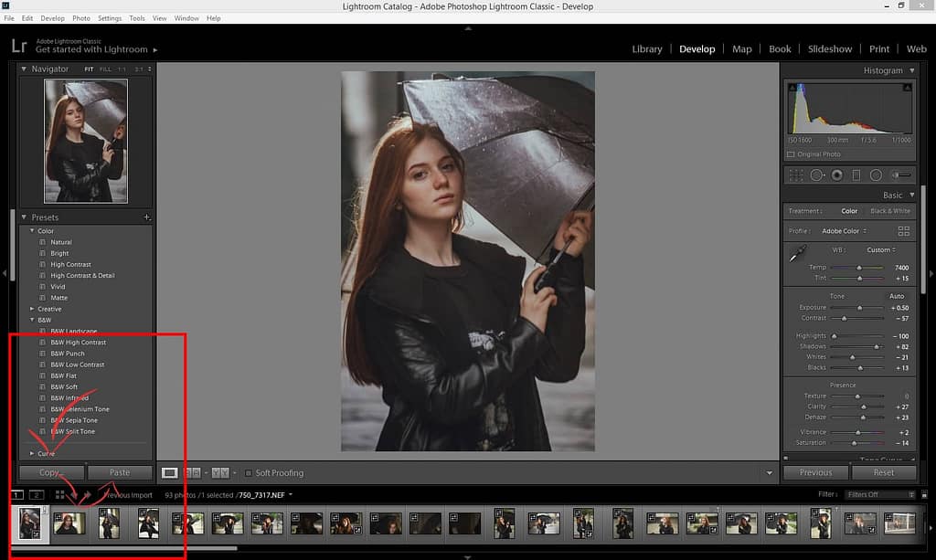Select main window display button 1
The width and height of the screenshot is (936, 560).
pos(17,495)
